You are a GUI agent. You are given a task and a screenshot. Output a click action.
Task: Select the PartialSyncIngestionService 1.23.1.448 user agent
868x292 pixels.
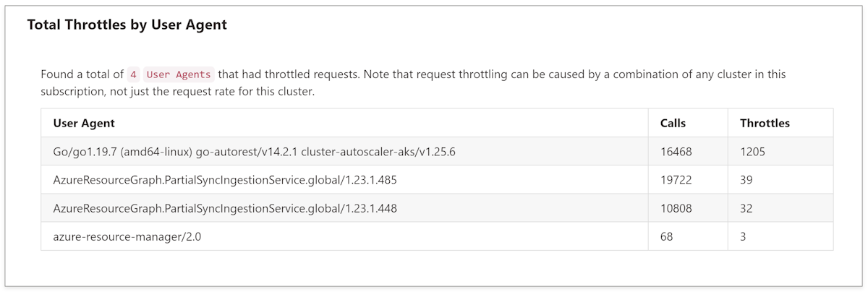pos(225,208)
